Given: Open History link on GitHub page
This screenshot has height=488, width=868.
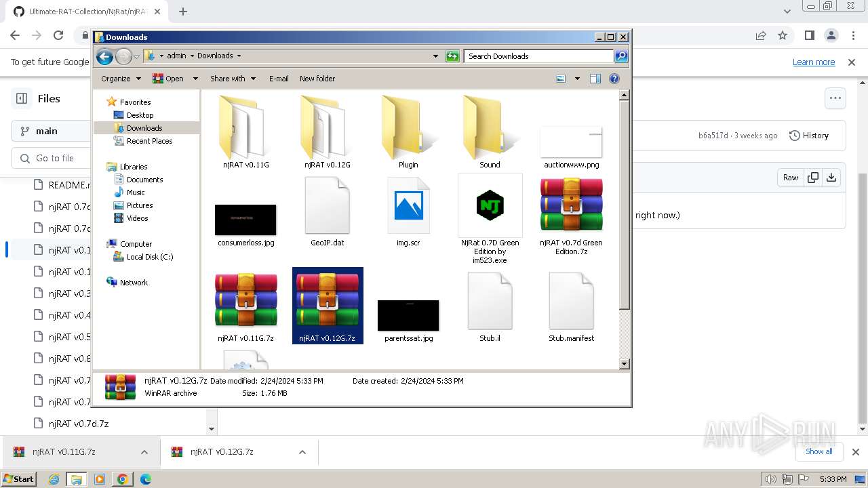Looking at the screenshot, I should pyautogui.click(x=809, y=136).
